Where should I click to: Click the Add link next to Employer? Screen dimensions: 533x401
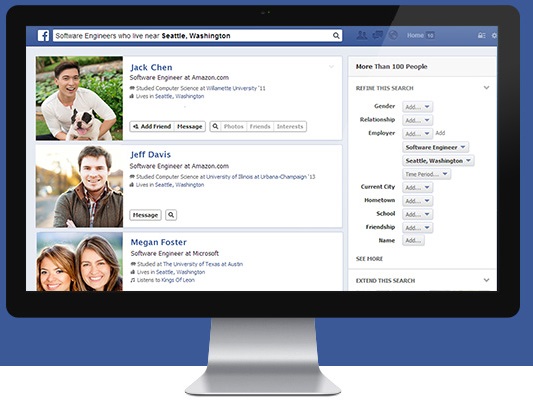pos(440,133)
